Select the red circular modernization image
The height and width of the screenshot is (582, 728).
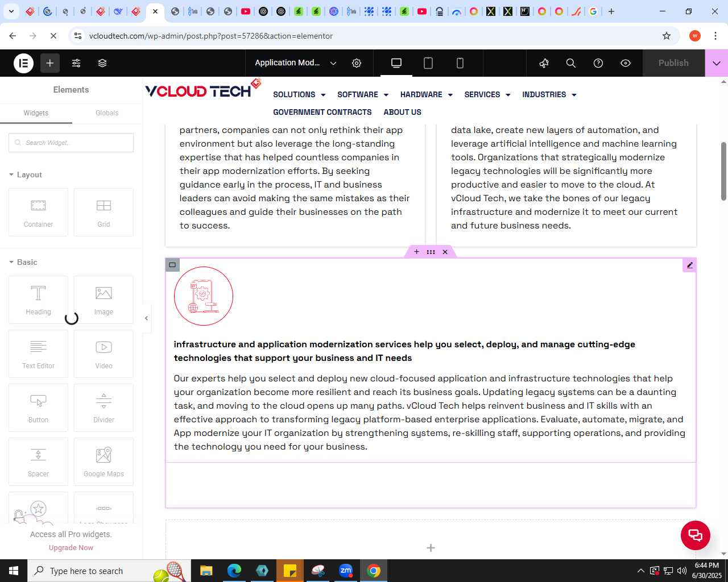[x=204, y=296]
